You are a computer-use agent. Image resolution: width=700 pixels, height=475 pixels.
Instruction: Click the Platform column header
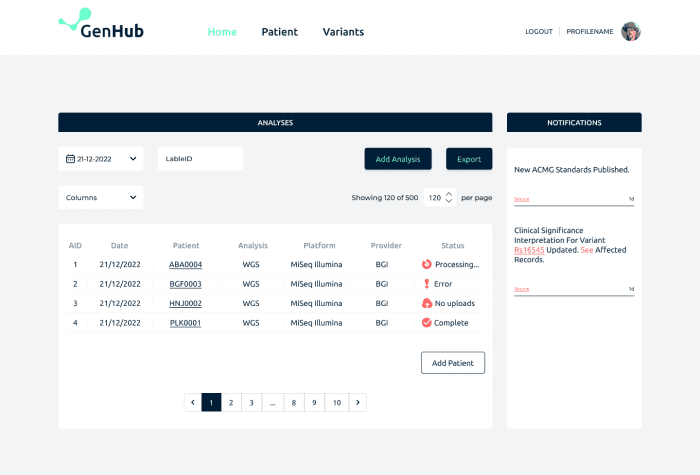[x=319, y=246]
